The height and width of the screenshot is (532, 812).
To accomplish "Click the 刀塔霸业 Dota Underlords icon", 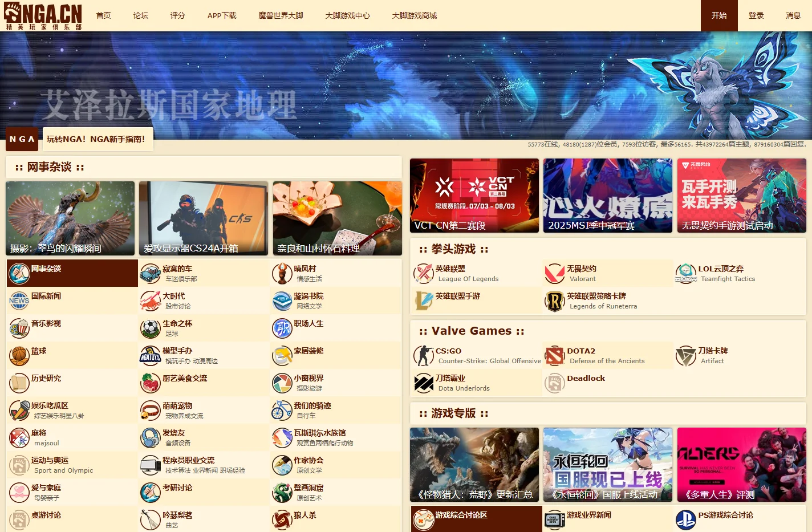I will pyautogui.click(x=424, y=383).
